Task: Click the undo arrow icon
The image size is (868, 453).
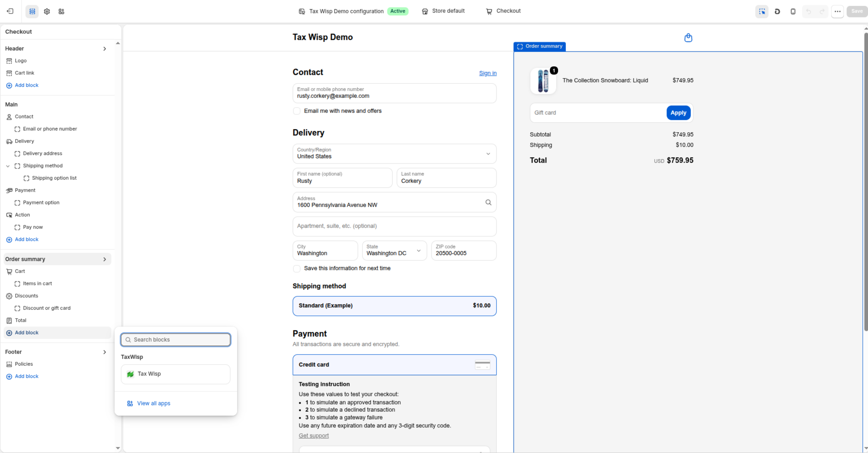Action: [x=808, y=11]
